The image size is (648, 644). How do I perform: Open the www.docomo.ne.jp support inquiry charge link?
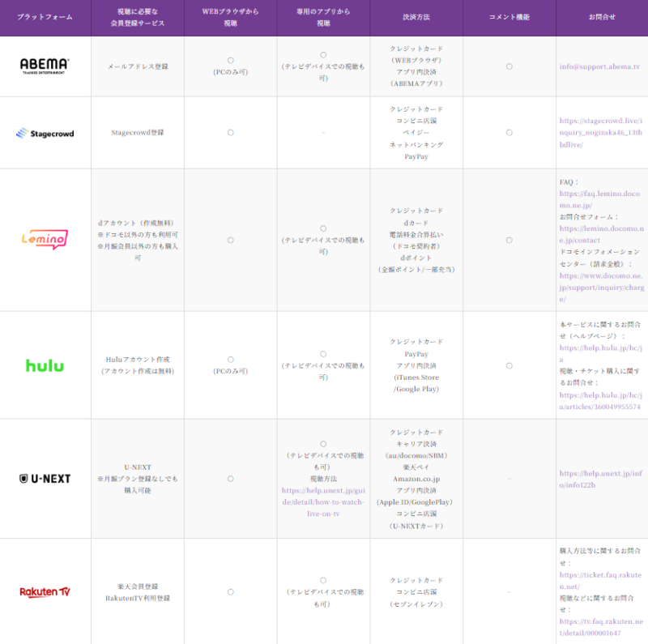[602, 288]
